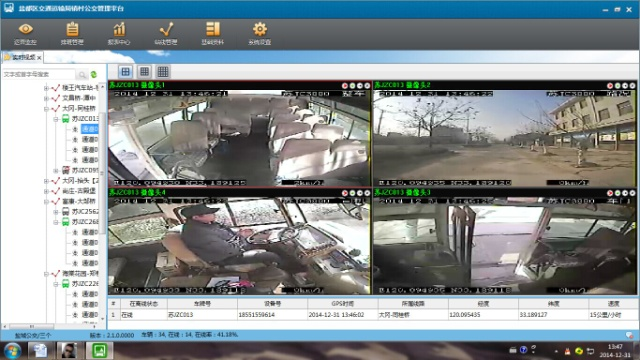640x360 pixels.
Task: Select the highlighted channel under 苏JZC013
Action: [89, 129]
